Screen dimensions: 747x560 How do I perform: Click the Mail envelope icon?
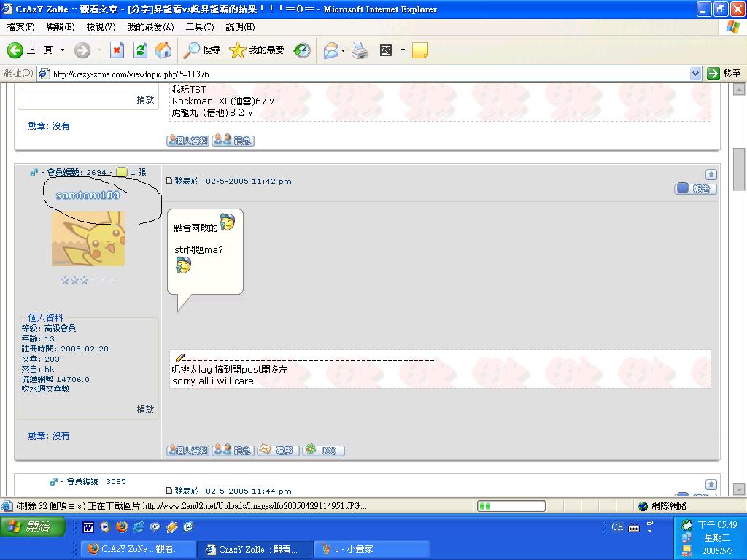pyautogui.click(x=330, y=50)
